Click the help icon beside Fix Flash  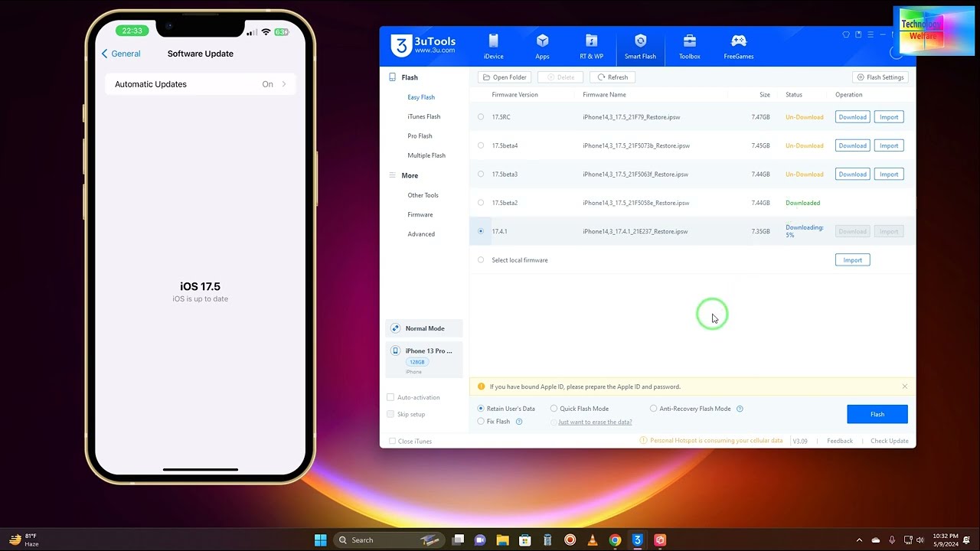click(519, 422)
